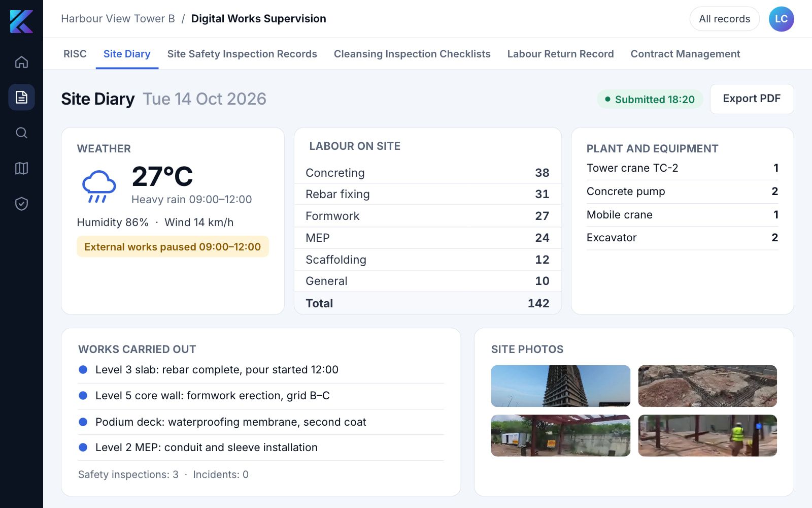This screenshot has width=812, height=508.
Task: Select Excavator equipment row
Action: 682,238
